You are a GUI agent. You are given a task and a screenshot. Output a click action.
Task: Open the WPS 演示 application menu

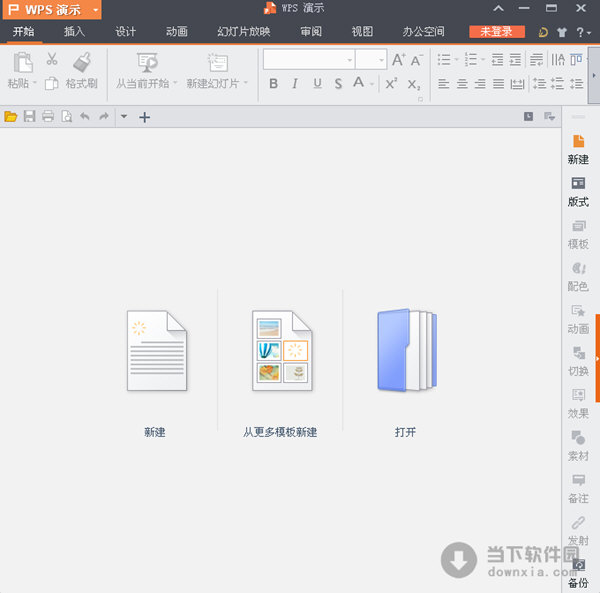[x=52, y=10]
